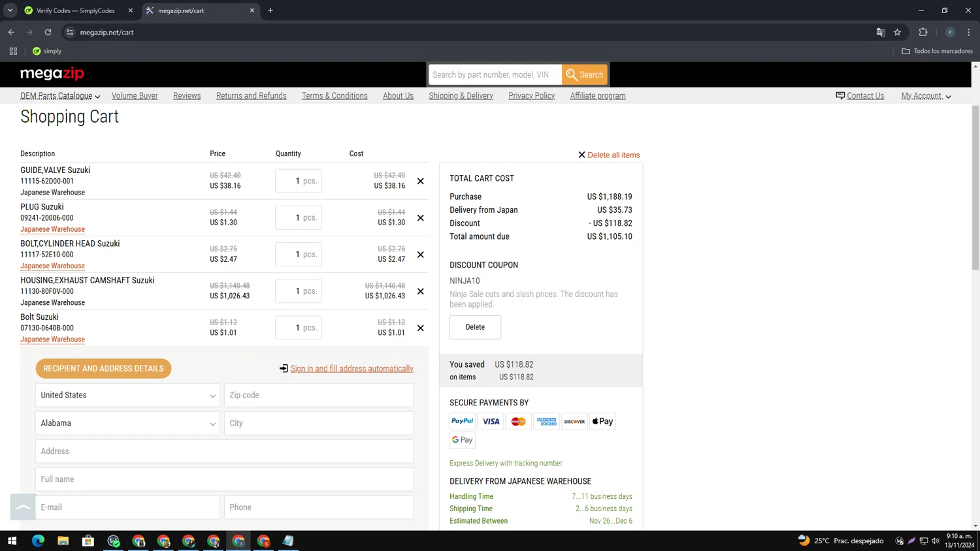Screen dimensions: 980x551
Task: Click Japanese Warehouse link under PLUG Suzuki
Action: pyautogui.click(x=52, y=229)
